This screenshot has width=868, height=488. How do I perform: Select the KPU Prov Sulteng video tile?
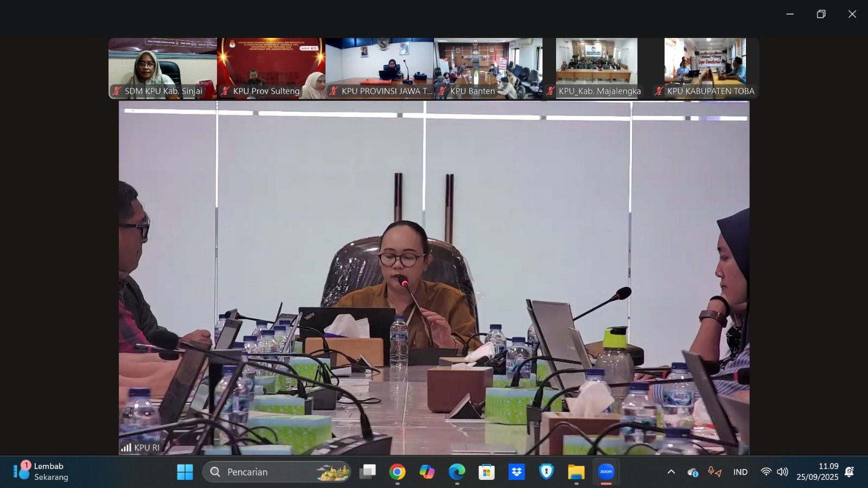coord(271,68)
